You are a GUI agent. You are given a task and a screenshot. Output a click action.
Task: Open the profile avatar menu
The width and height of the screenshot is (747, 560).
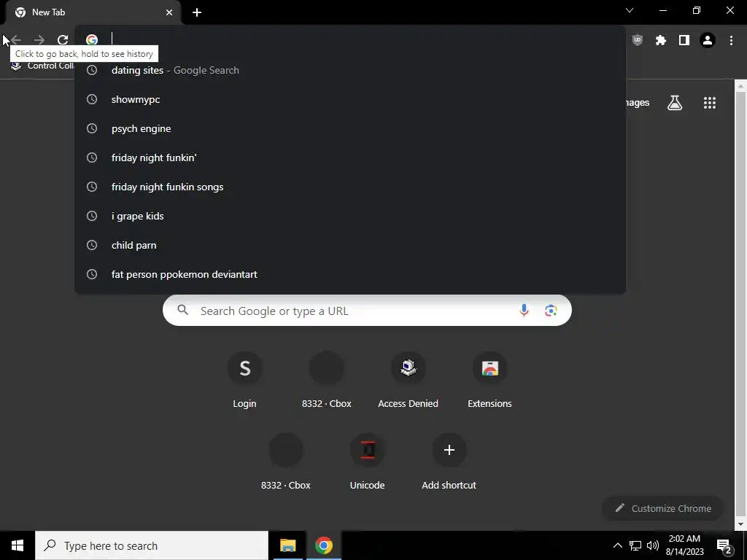[708, 41]
